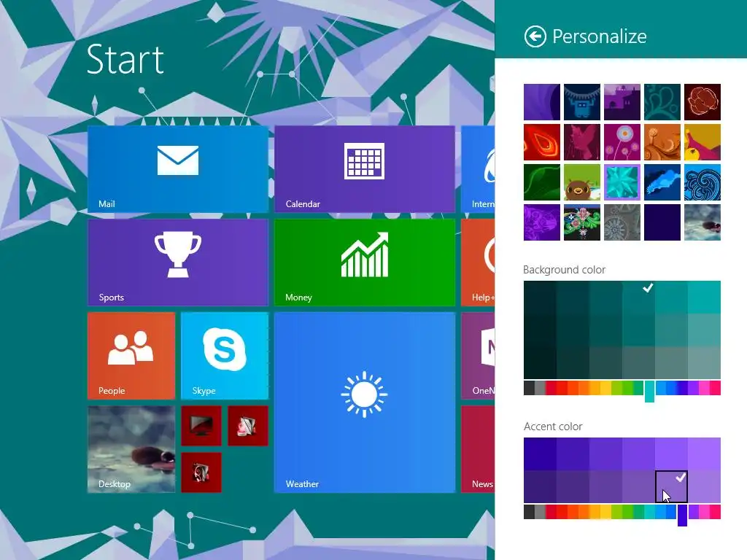Open the Mail tile
The image size is (747, 560).
pos(178,169)
